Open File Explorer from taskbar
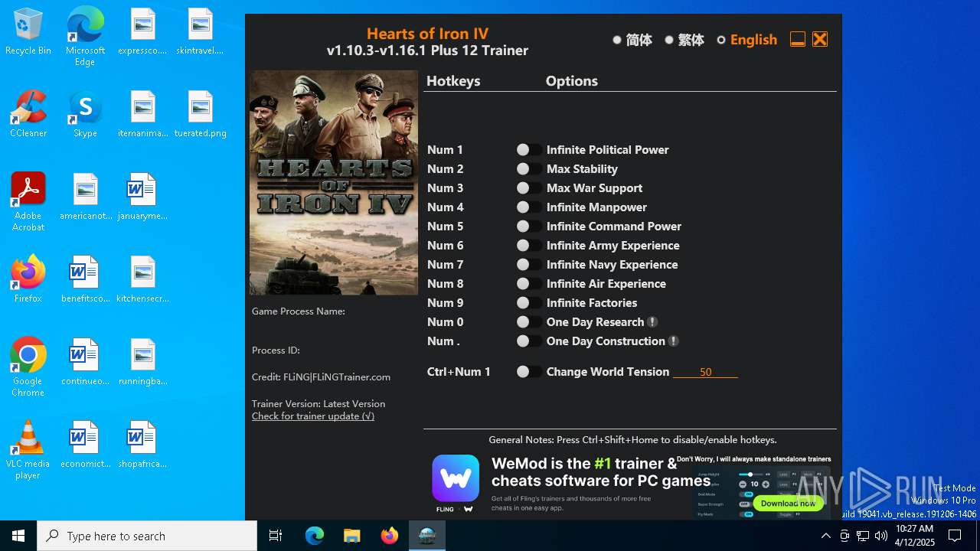980x551 pixels. point(351,536)
